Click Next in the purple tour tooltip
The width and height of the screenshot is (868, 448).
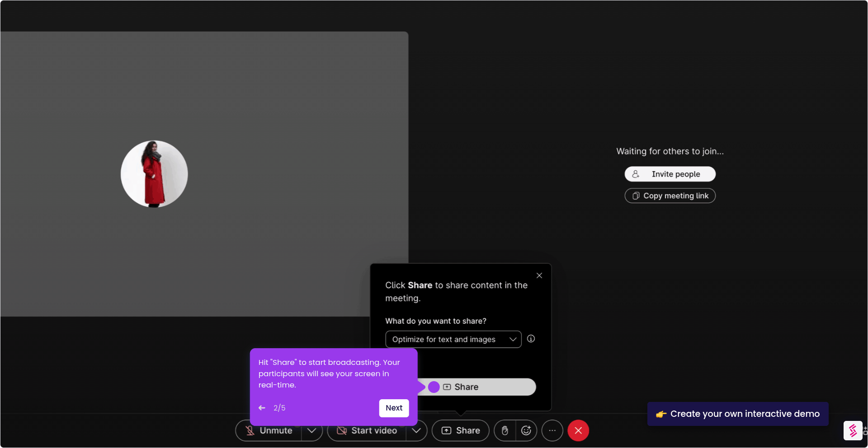coord(394,408)
